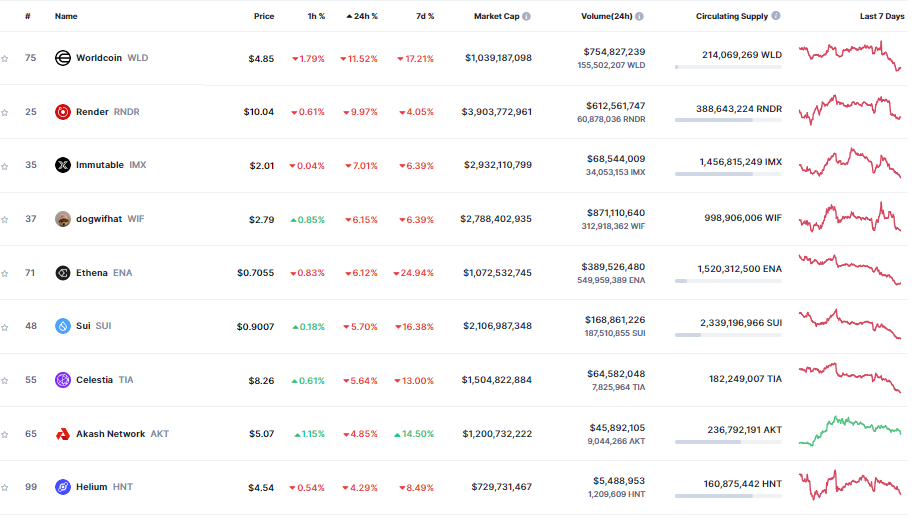Click the Akash Network logo icon
912x520 pixels.
coord(63,434)
